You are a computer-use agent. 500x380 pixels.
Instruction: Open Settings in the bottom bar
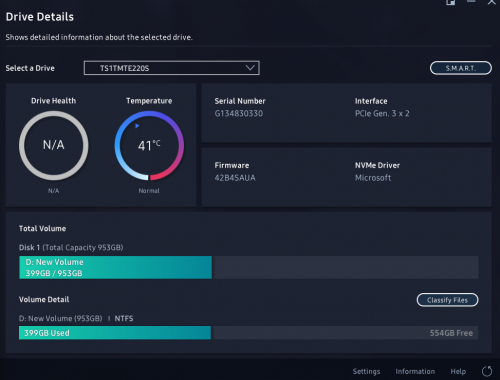point(366,371)
